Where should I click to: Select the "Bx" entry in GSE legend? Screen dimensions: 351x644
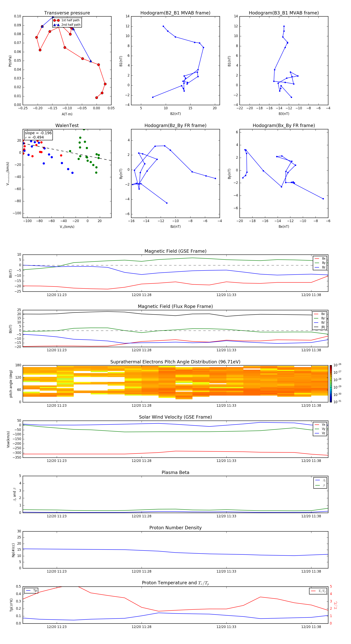click(320, 259)
